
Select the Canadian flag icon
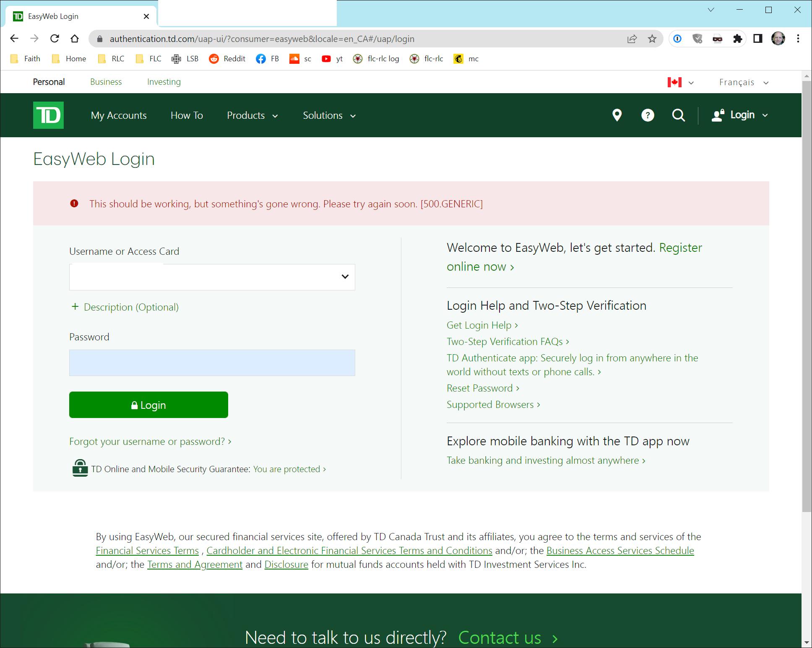pyautogui.click(x=674, y=82)
